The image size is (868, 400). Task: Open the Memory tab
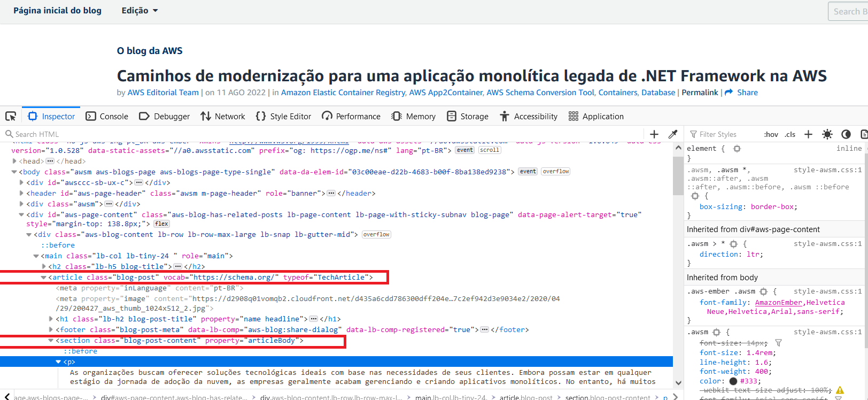(x=414, y=116)
